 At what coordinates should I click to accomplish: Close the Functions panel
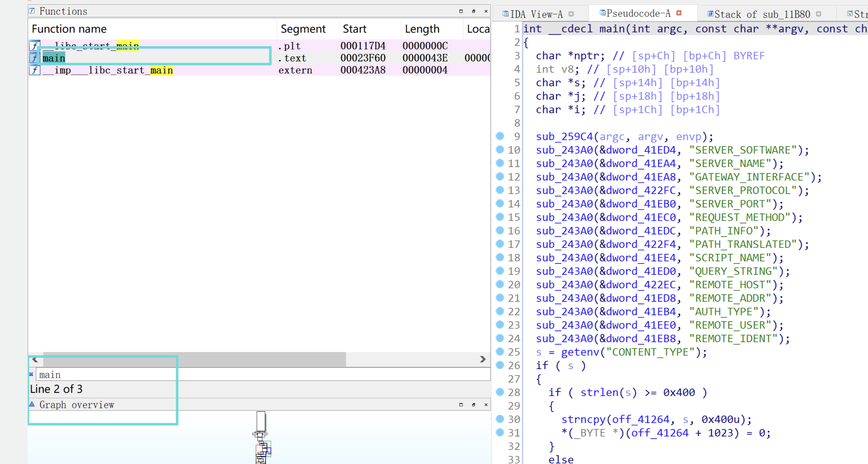pos(486,11)
